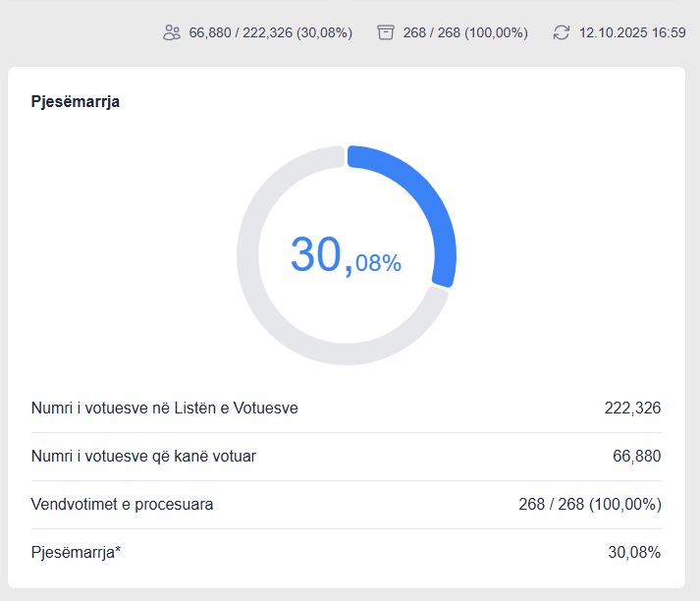
Task: Click the 66,880 value in the table row
Action: click(x=636, y=456)
